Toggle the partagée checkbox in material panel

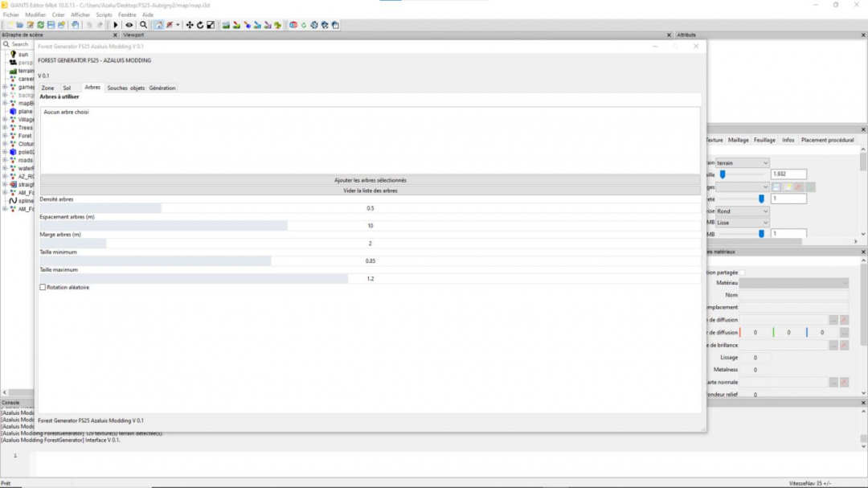click(x=742, y=273)
